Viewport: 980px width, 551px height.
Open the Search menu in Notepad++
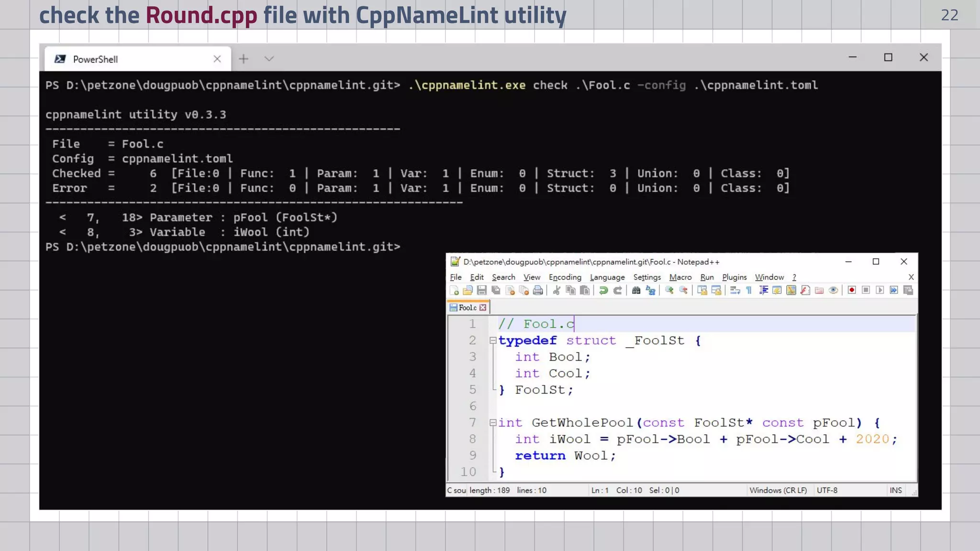point(503,277)
